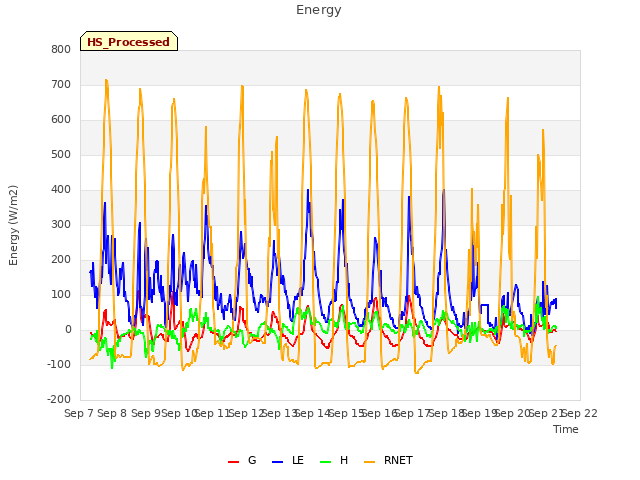This screenshot has height=480, width=640.
Task: Click the Sep 22 date tick label
Action: [580, 413]
